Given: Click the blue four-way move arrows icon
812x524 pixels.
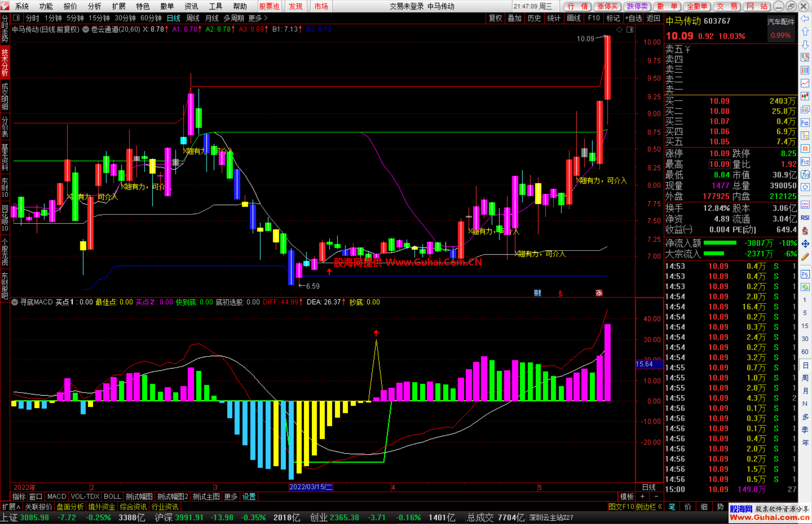Looking at the screenshot, I should (x=805, y=244).
